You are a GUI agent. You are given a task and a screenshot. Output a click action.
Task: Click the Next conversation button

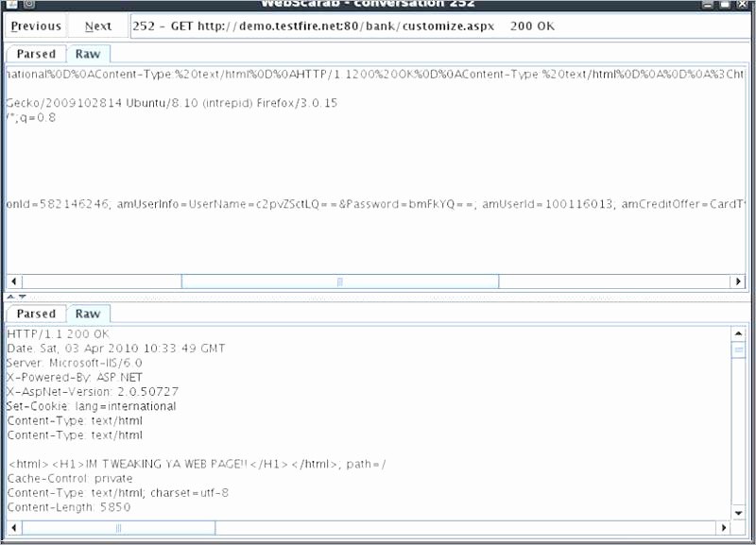[x=97, y=26]
